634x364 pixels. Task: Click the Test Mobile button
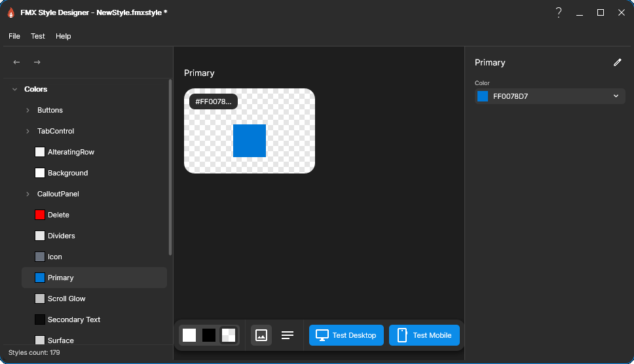coord(424,335)
